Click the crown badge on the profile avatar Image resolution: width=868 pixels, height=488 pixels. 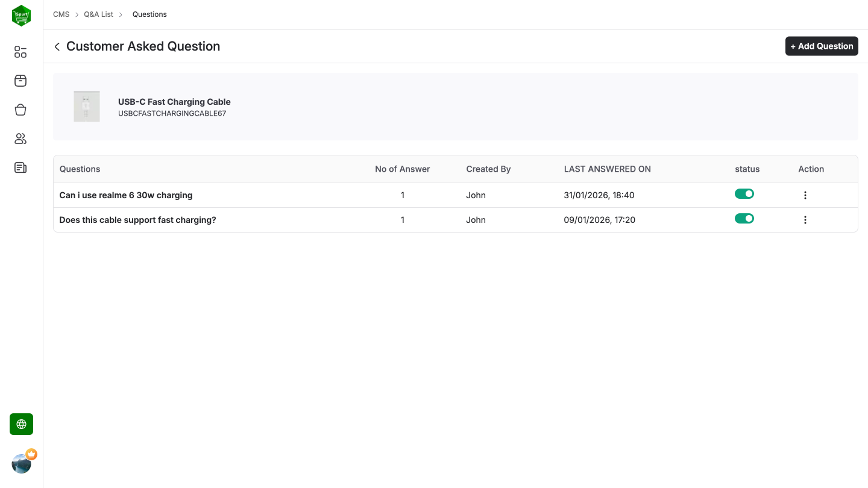pyautogui.click(x=31, y=454)
